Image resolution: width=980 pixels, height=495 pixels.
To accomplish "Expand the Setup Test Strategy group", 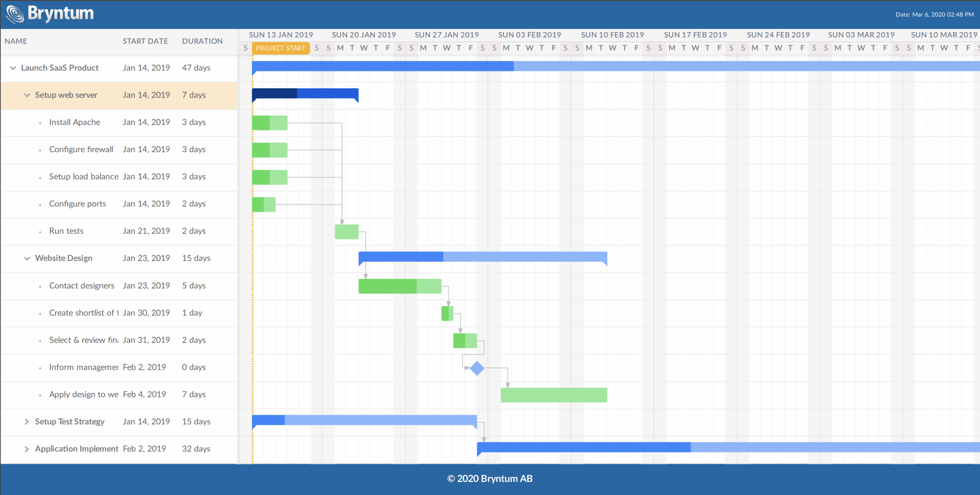I will click(x=26, y=422).
